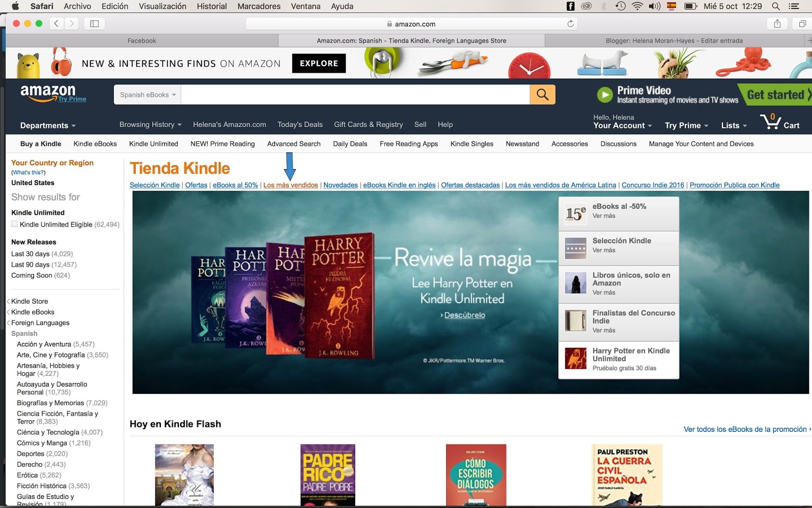Click Finalistas del Concurso Indie panel
The width and height of the screenshot is (812, 508).
(x=619, y=322)
